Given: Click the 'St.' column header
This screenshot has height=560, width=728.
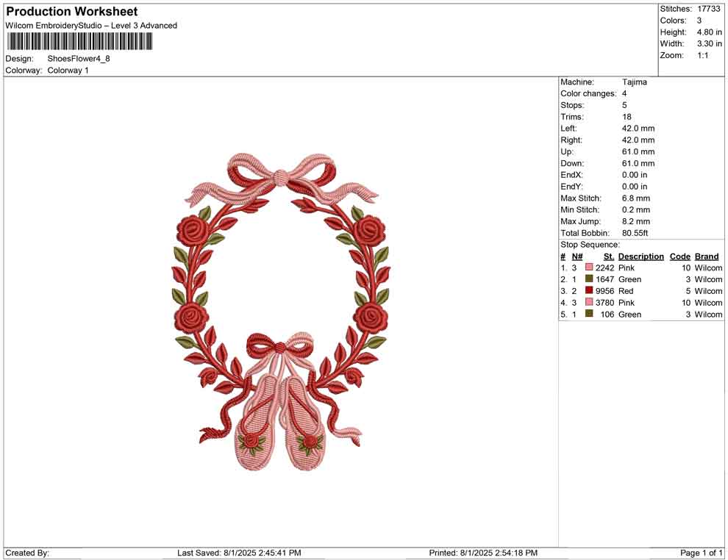Looking at the screenshot, I should (x=609, y=256).
